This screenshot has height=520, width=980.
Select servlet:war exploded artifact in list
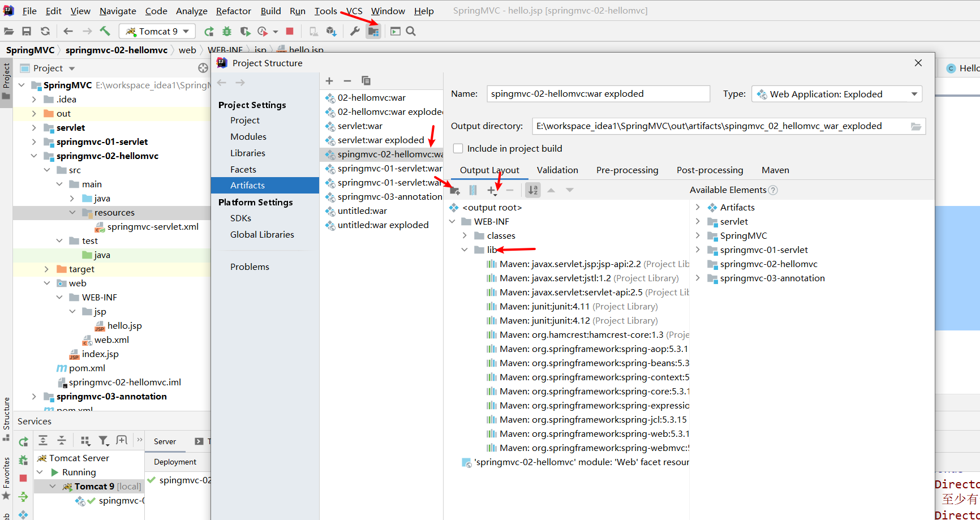pos(381,140)
